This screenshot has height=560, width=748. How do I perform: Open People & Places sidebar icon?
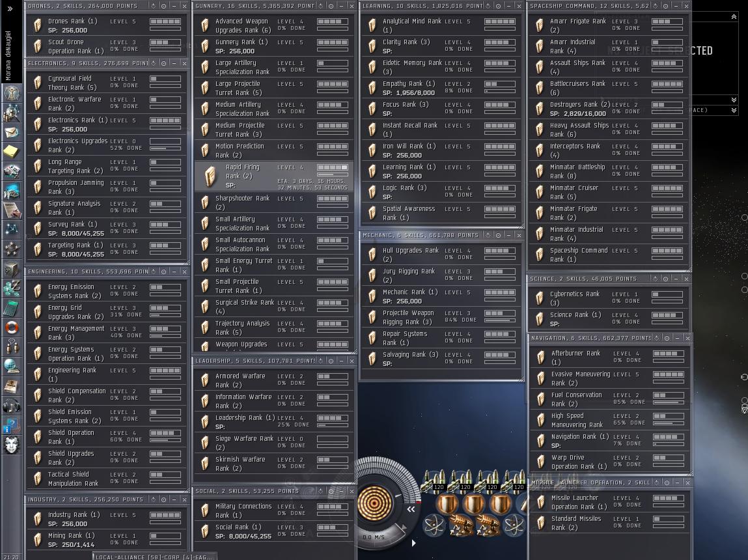click(x=12, y=113)
